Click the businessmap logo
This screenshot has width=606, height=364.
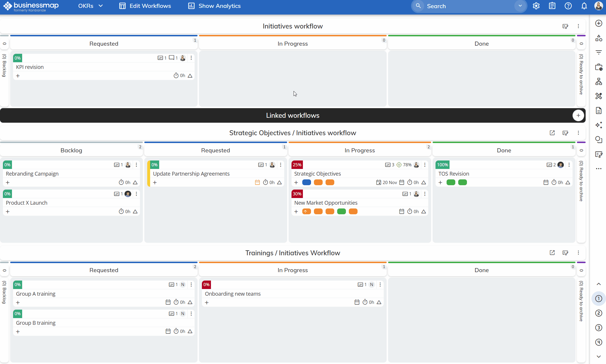tap(31, 6)
